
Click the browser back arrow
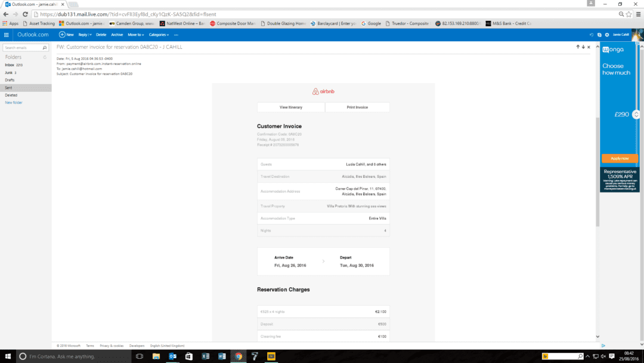6,14
